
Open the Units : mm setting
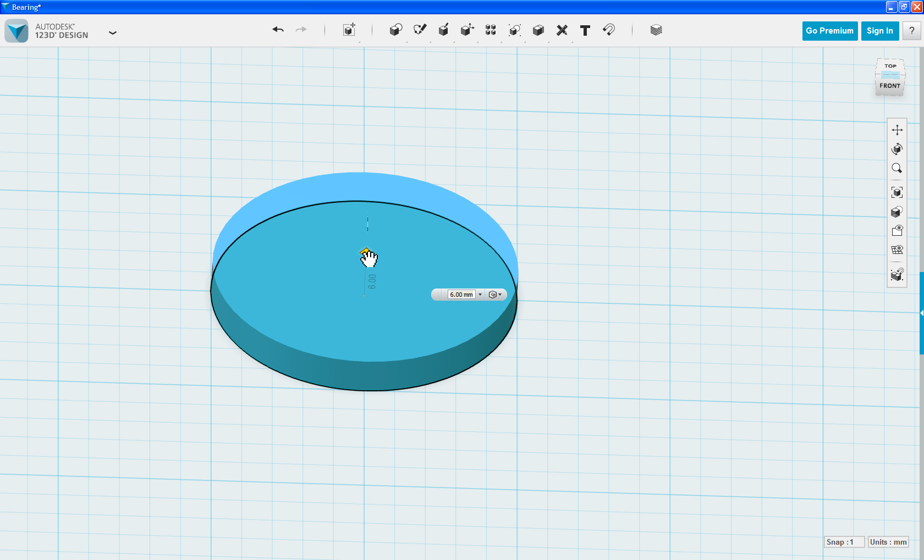tap(888, 542)
